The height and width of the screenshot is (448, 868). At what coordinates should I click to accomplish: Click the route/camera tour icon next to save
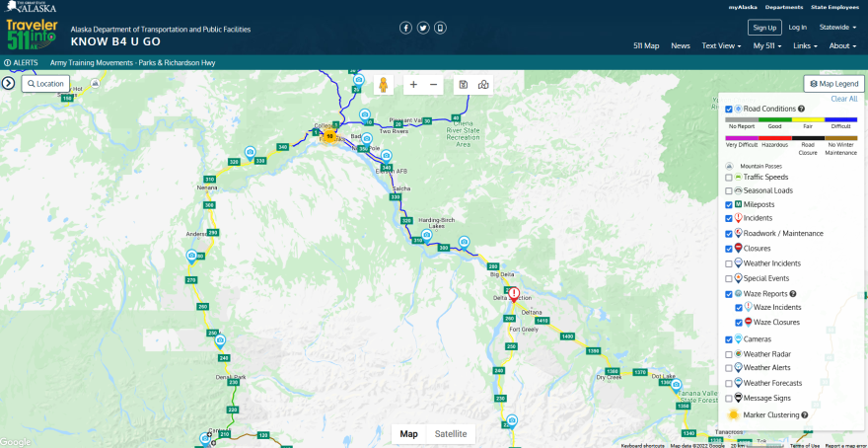(483, 85)
